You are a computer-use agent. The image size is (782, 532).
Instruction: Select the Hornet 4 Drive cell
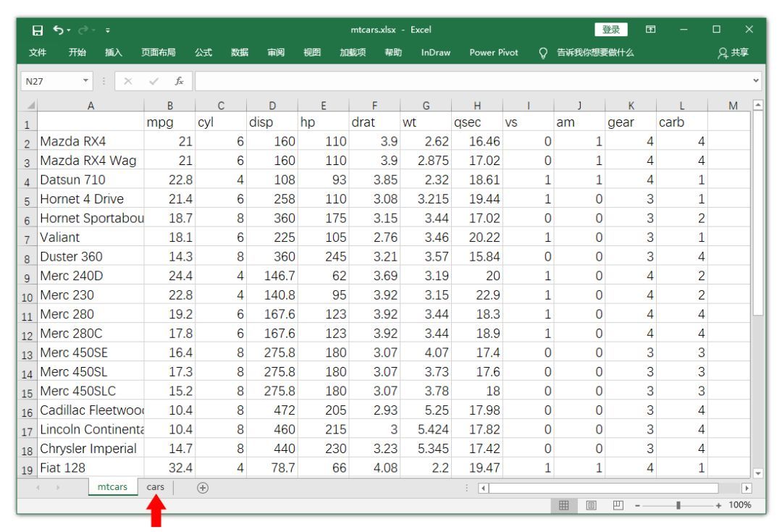click(x=91, y=199)
